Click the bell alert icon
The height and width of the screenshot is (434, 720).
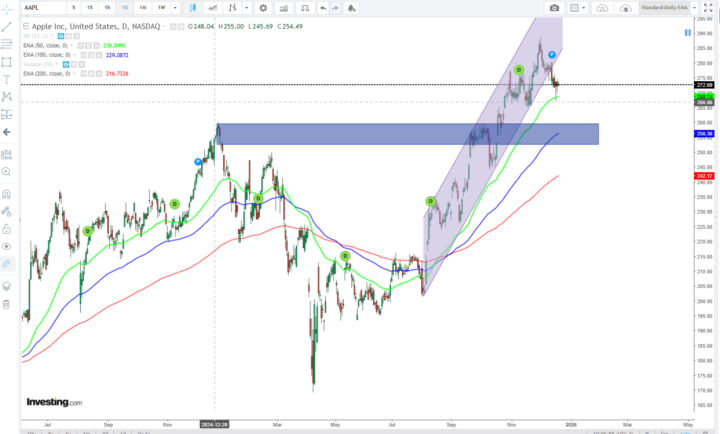coord(351,8)
